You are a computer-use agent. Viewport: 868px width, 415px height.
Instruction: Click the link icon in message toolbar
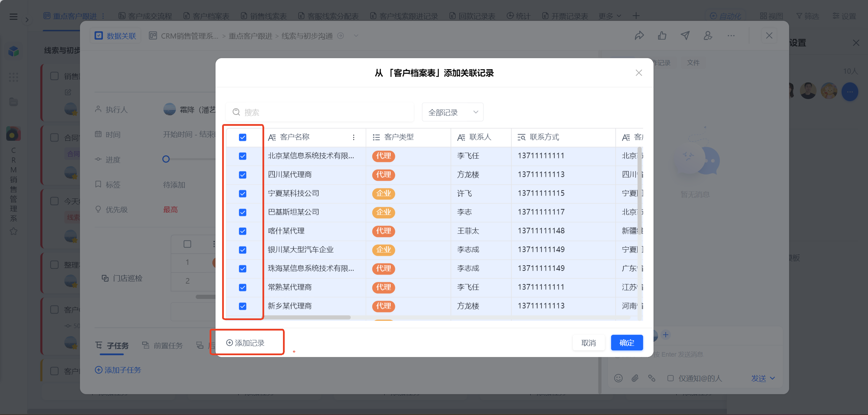(x=651, y=378)
